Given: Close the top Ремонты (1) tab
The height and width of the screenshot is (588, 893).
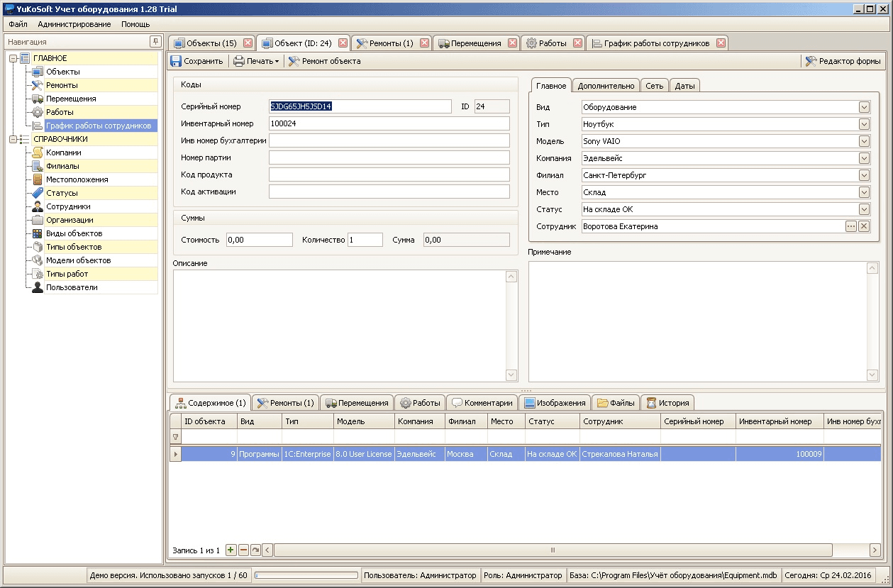Looking at the screenshot, I should [x=425, y=43].
